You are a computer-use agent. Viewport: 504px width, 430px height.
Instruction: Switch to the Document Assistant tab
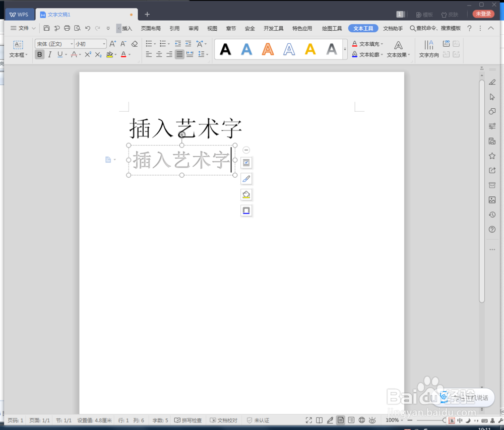[x=393, y=28]
